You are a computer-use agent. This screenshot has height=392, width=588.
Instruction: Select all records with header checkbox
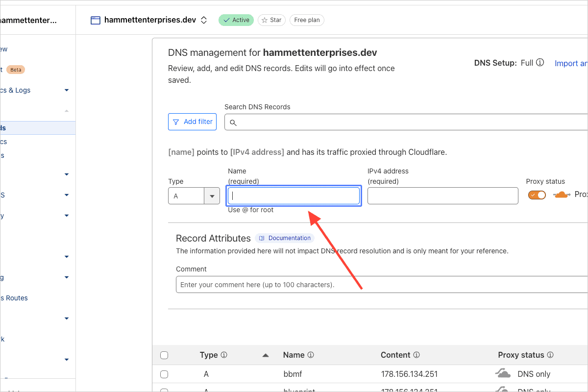click(164, 355)
